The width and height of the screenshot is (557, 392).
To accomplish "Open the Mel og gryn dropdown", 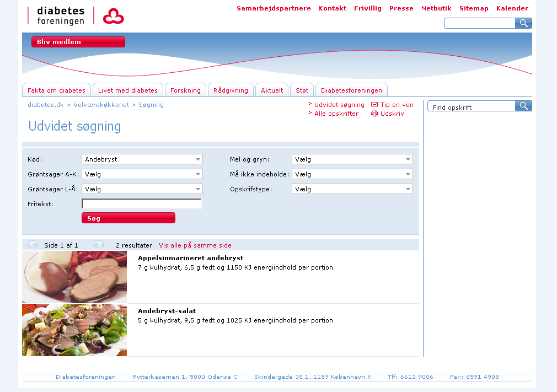I will pyautogui.click(x=352, y=159).
